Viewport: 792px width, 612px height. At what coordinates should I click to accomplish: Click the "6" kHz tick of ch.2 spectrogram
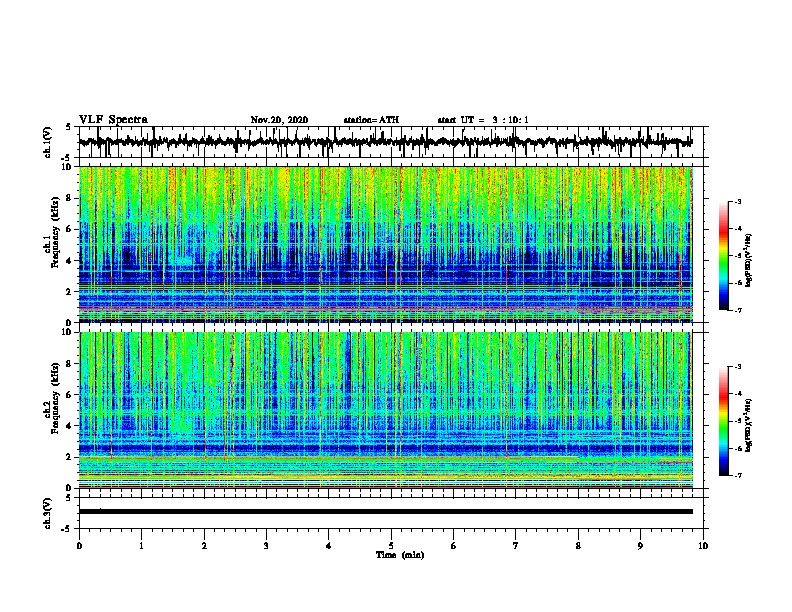point(70,394)
